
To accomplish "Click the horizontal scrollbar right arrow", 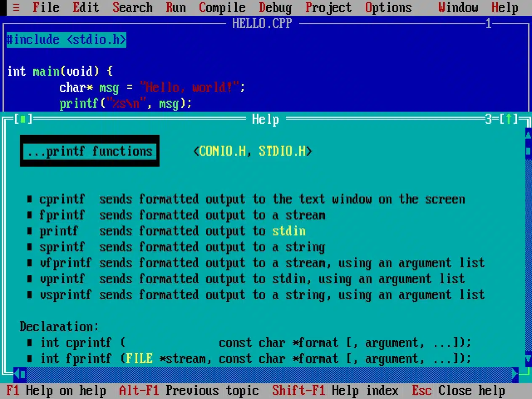I will coord(515,373).
